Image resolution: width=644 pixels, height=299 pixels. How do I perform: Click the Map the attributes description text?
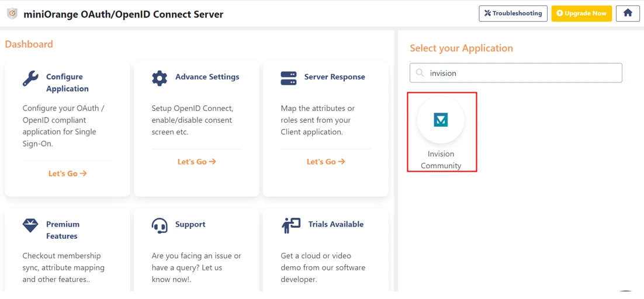click(x=317, y=120)
